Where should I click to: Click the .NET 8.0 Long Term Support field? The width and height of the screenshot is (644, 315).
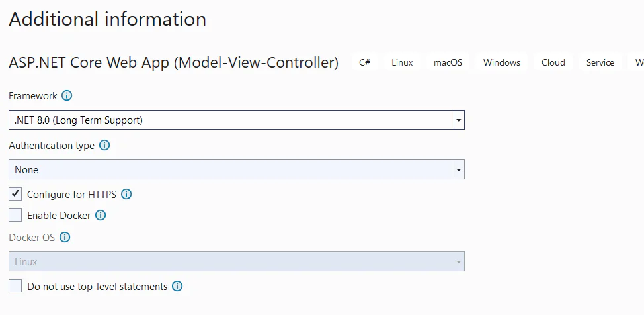point(231,120)
